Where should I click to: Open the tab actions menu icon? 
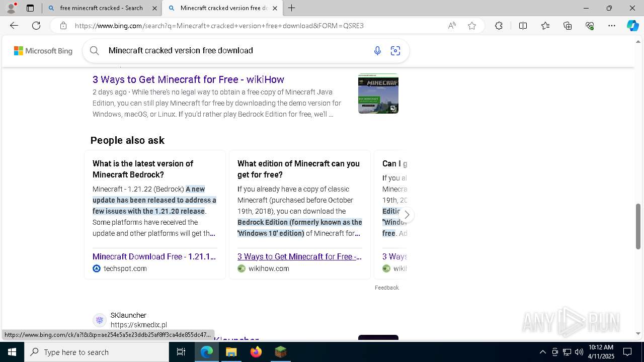tap(30, 8)
